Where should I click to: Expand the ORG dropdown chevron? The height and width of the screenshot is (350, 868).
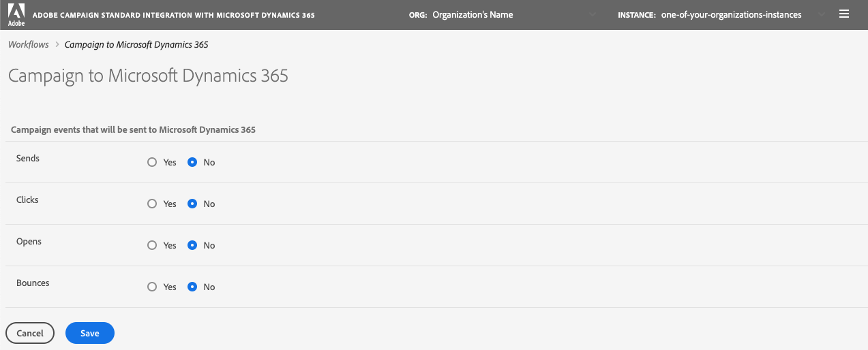[x=591, y=15]
